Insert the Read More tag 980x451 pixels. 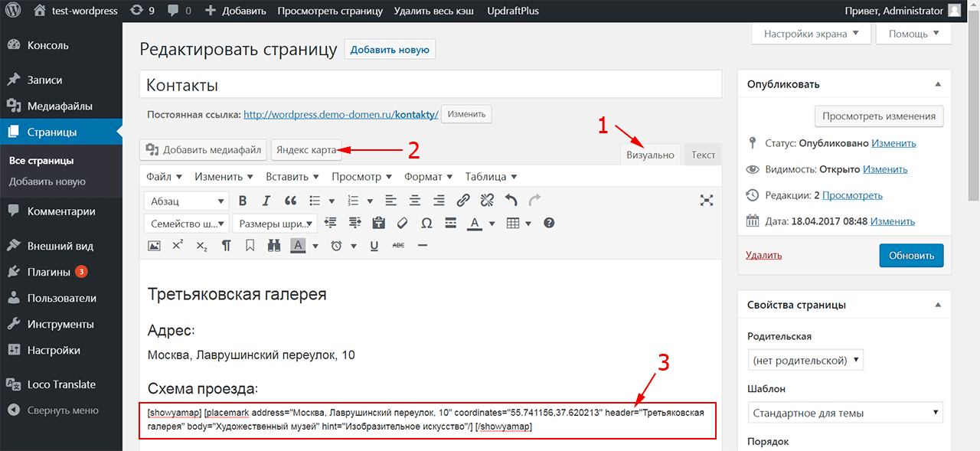450,223
